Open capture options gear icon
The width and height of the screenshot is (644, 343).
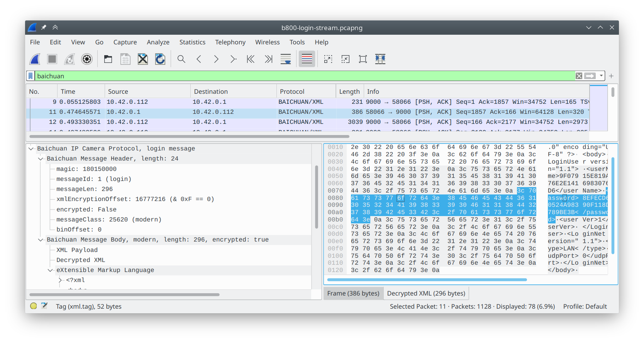[87, 59]
